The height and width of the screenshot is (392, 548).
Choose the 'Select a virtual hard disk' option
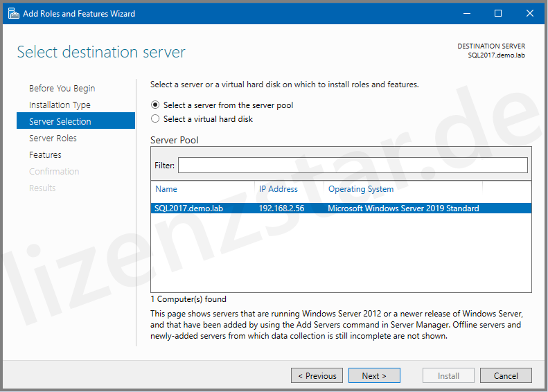155,119
